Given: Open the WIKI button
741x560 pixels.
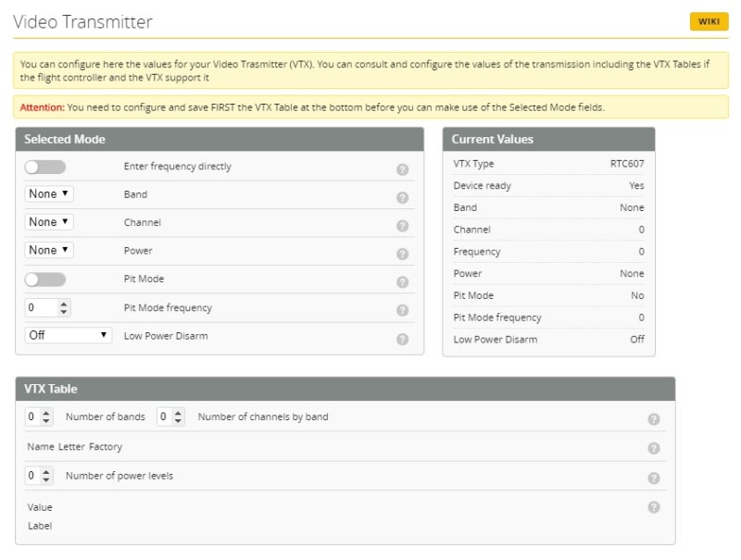Looking at the screenshot, I should 709,22.
